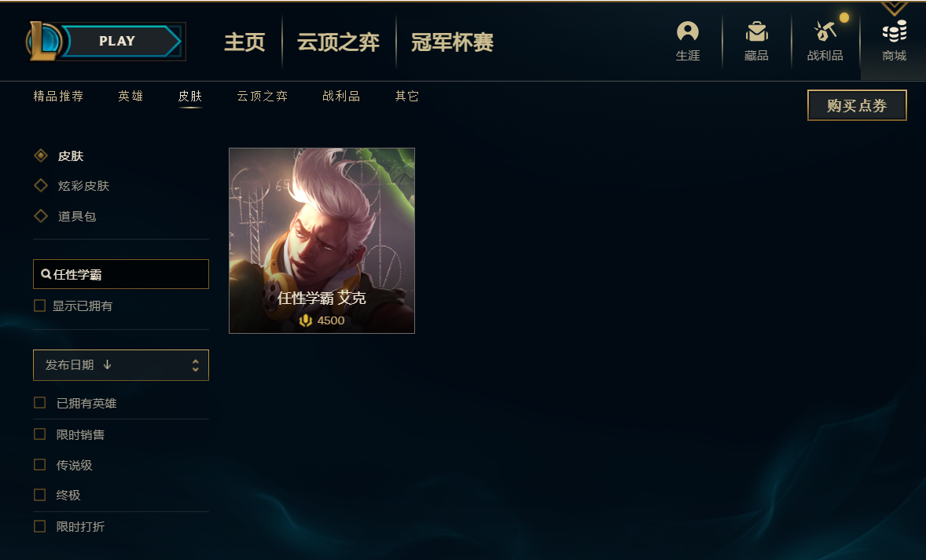Reverse sort order with the down arrow
The width and height of the screenshot is (926, 560).
[x=107, y=364]
